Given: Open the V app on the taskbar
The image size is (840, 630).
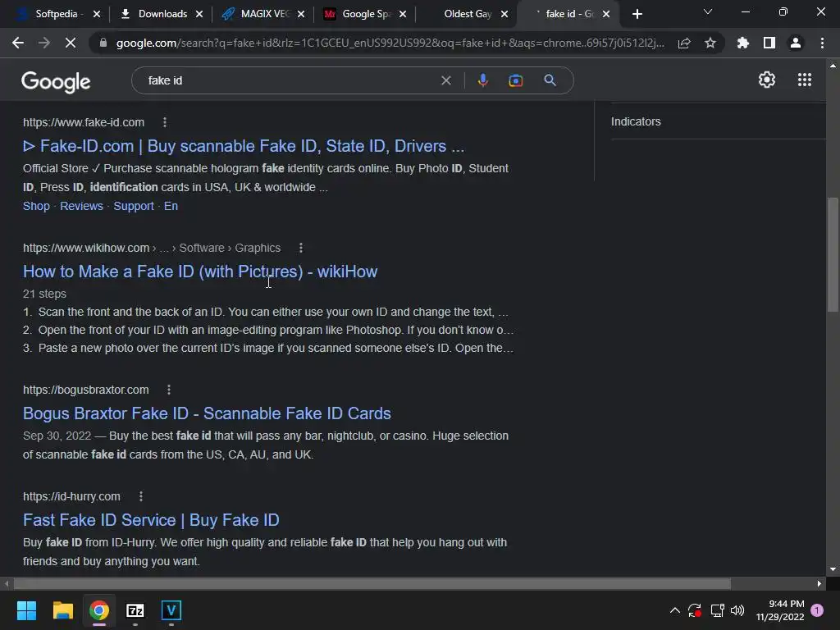Looking at the screenshot, I should [171, 610].
